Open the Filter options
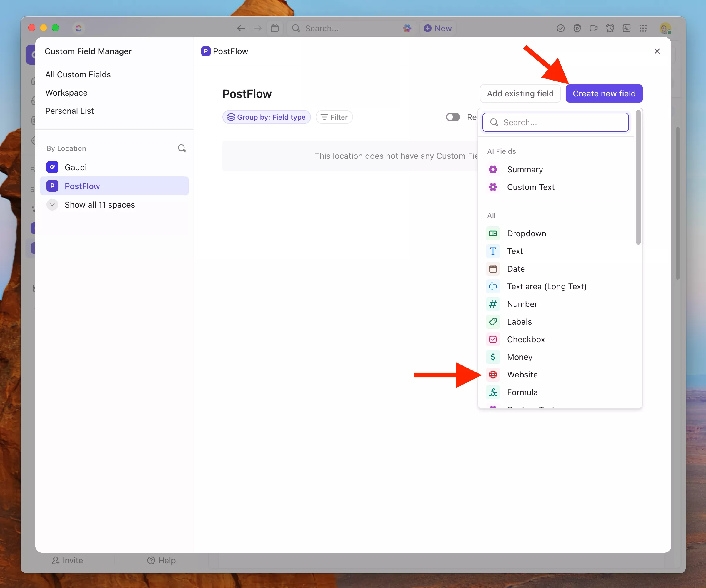This screenshot has width=706, height=588. (x=334, y=117)
